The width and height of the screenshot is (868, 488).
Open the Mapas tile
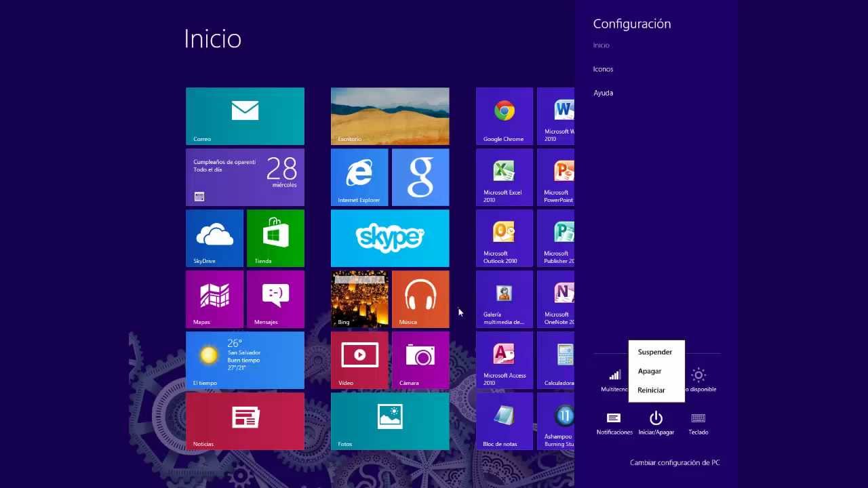(214, 299)
